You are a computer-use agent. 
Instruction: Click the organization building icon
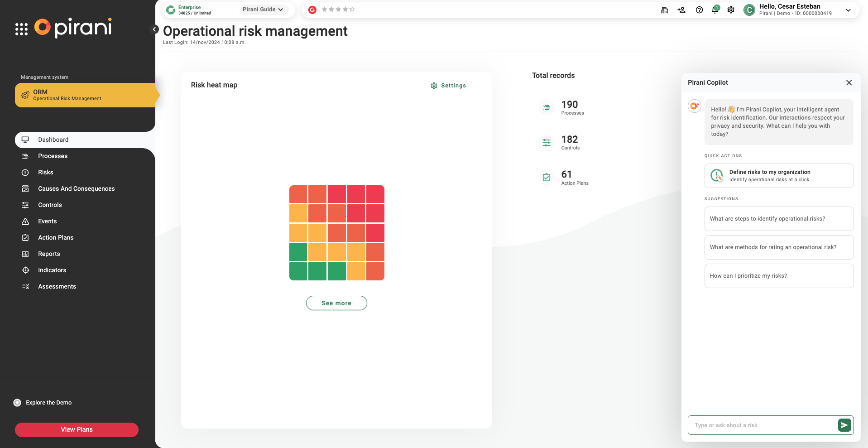click(664, 10)
